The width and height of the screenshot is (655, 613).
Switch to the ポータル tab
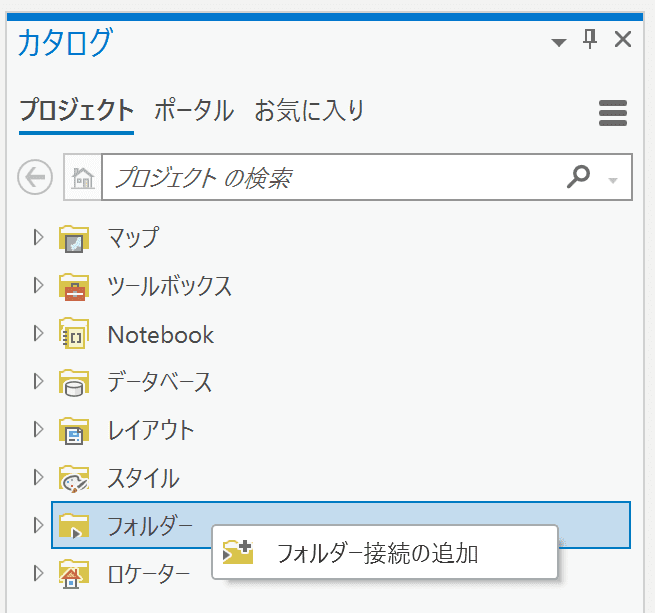[x=194, y=111]
